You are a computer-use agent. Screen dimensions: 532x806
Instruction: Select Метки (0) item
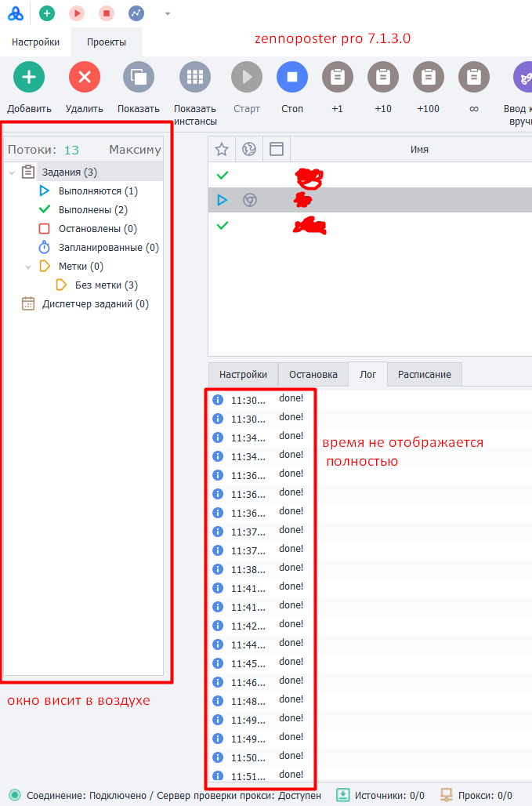(x=81, y=267)
